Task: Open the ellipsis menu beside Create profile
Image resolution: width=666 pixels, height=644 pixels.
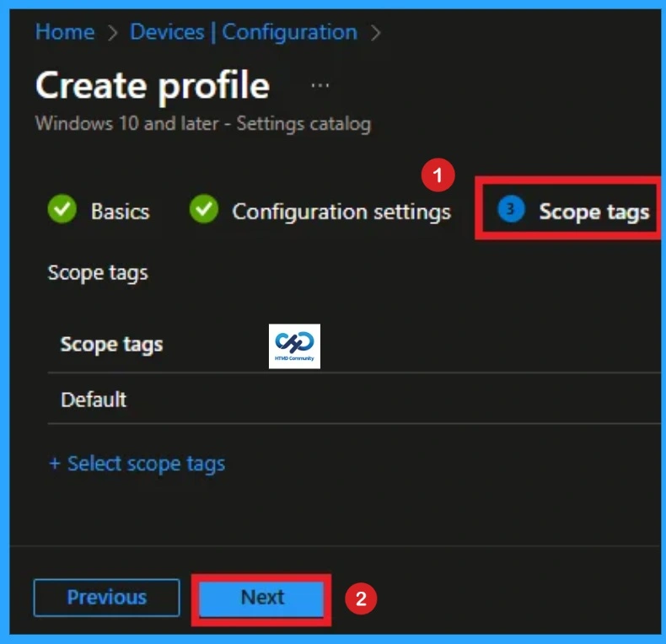Action: 320,86
